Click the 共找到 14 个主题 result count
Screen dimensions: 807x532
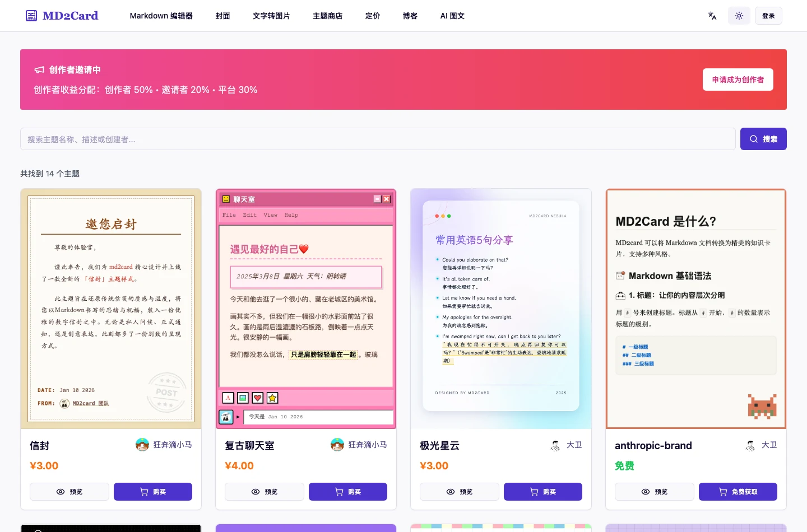coord(50,174)
